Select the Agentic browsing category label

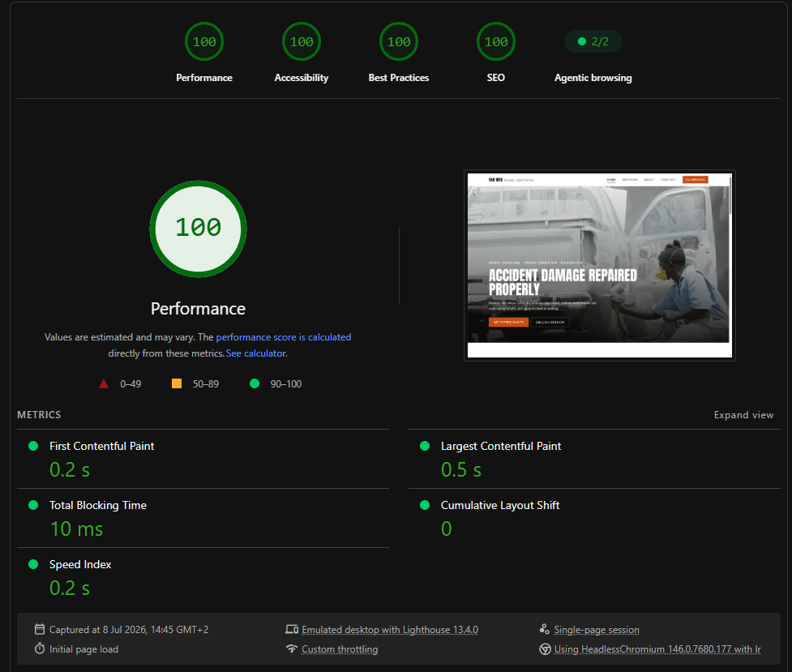click(593, 78)
